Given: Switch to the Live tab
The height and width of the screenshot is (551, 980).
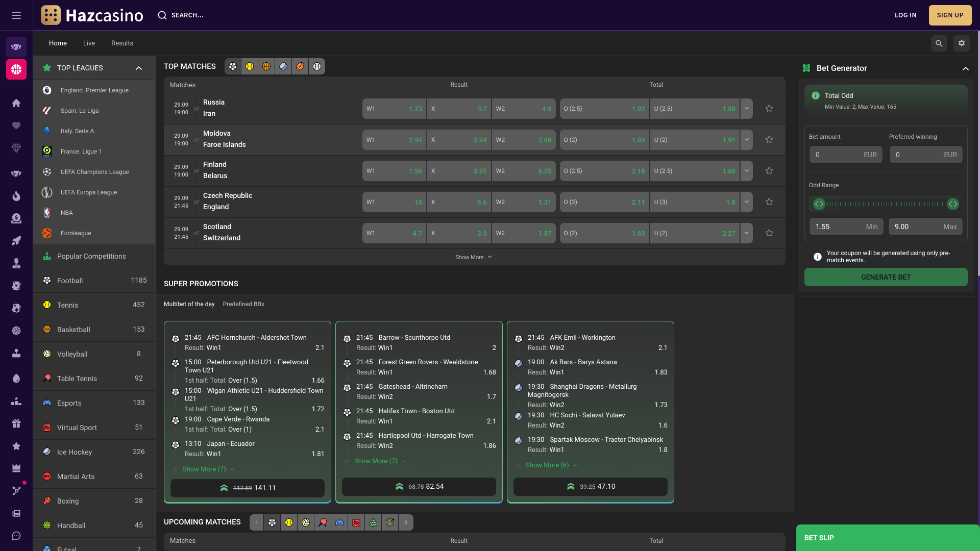Looking at the screenshot, I should click(89, 43).
